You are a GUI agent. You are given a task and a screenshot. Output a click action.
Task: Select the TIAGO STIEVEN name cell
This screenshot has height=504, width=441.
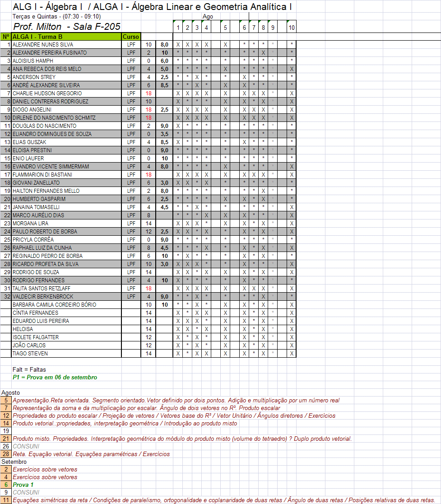(30, 354)
